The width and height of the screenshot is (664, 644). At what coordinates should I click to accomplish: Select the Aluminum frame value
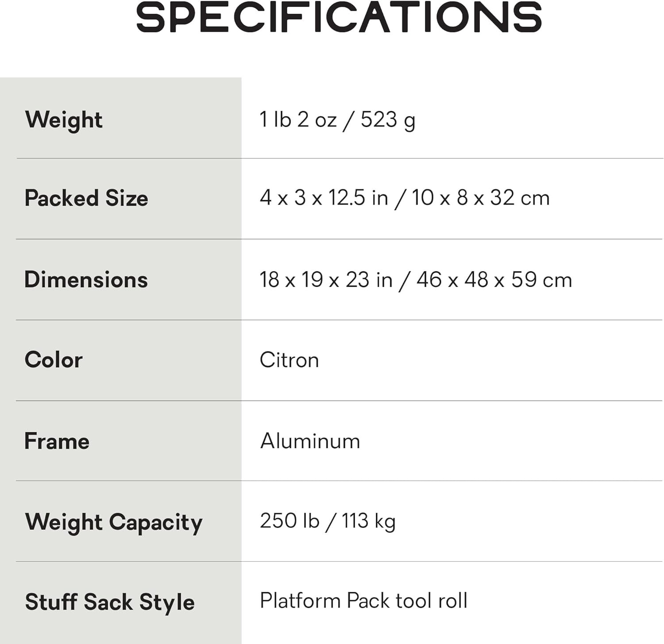(310, 441)
